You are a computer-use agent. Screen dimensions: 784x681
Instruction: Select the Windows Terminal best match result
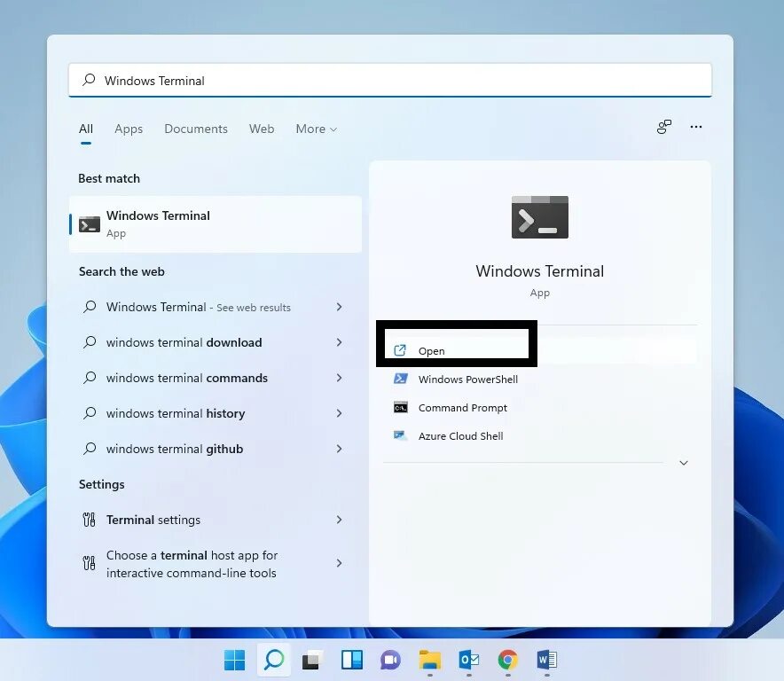pyautogui.click(x=215, y=224)
